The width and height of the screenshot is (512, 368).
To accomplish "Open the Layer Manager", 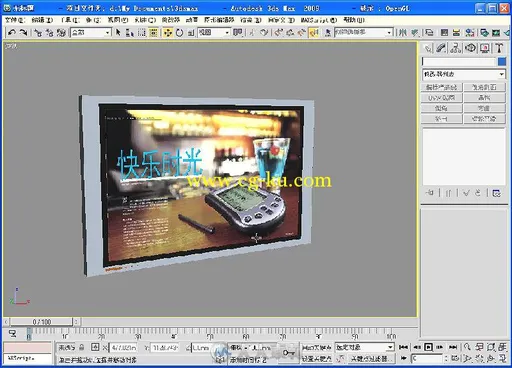I will (x=429, y=32).
